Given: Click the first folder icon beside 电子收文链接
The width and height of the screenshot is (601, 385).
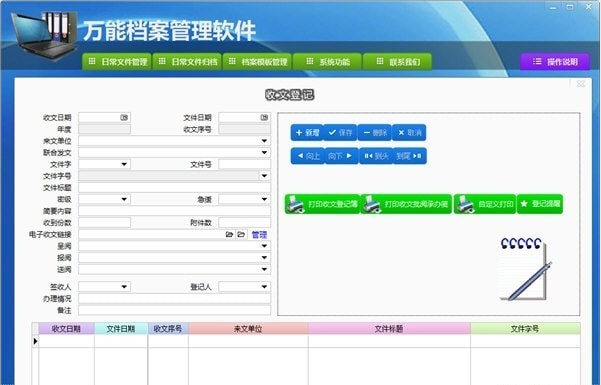Looking at the screenshot, I should (x=229, y=234).
